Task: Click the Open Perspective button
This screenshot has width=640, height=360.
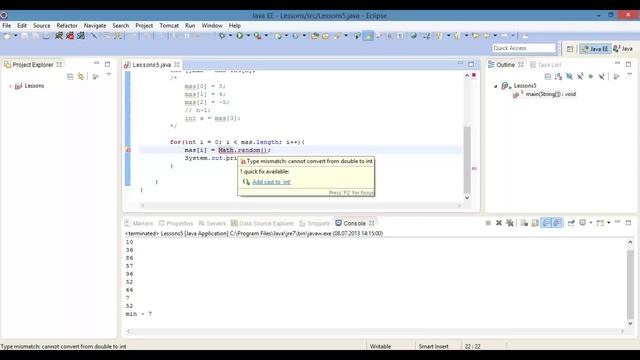Action: pyautogui.click(x=570, y=49)
